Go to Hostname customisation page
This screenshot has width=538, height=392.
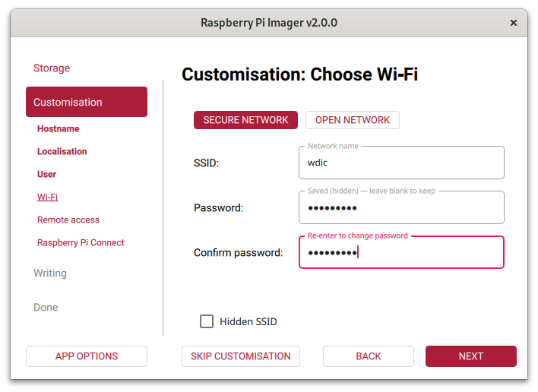pyautogui.click(x=59, y=129)
